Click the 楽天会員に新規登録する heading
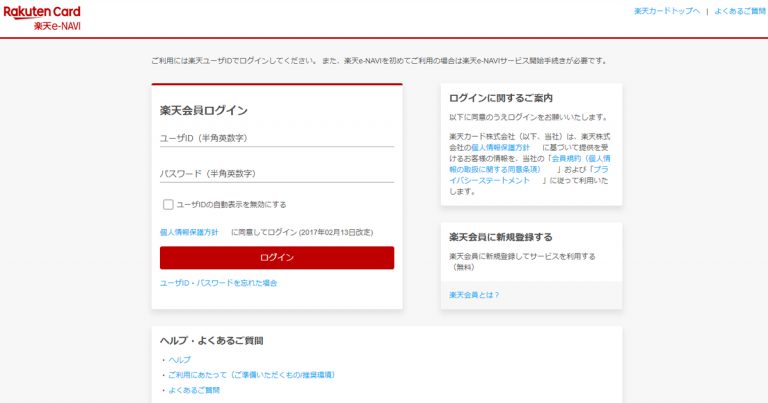768x403 pixels. (x=501, y=237)
